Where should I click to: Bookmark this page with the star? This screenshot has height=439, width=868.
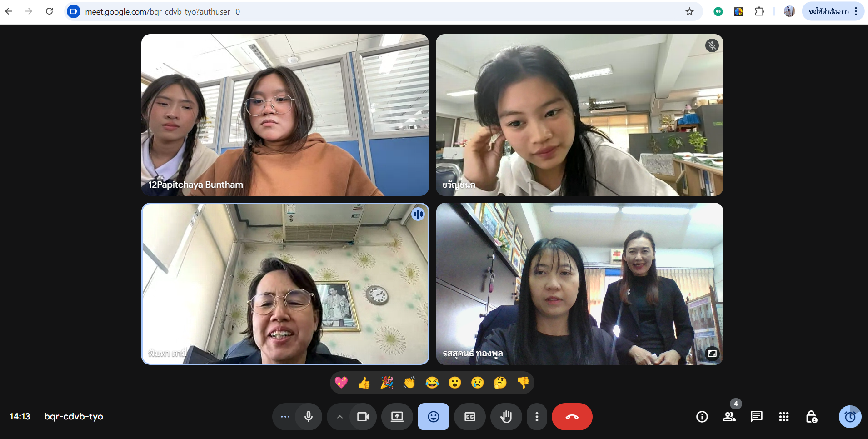click(x=689, y=11)
